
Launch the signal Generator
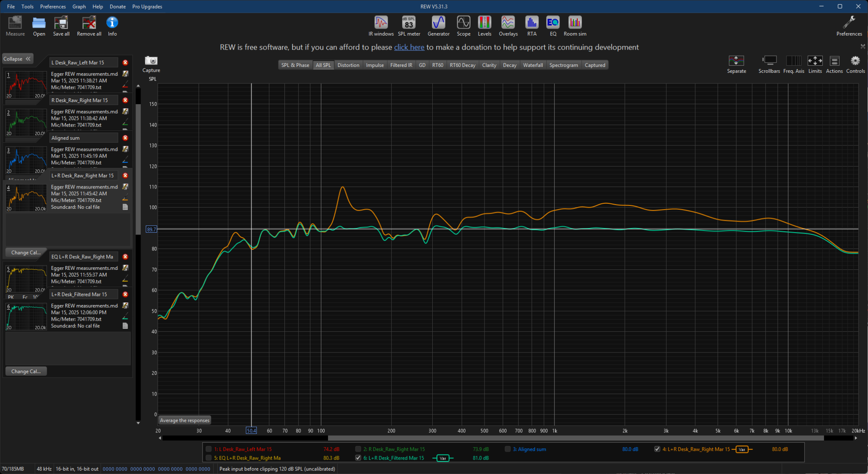(438, 26)
